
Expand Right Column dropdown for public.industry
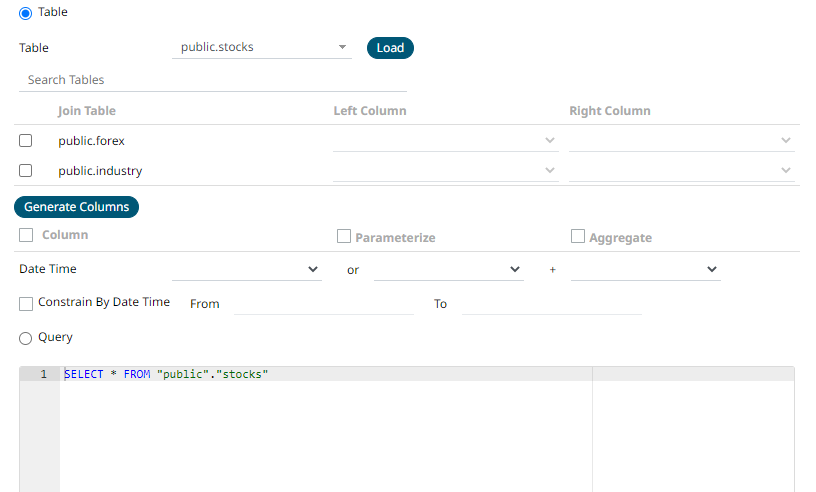(x=682, y=171)
